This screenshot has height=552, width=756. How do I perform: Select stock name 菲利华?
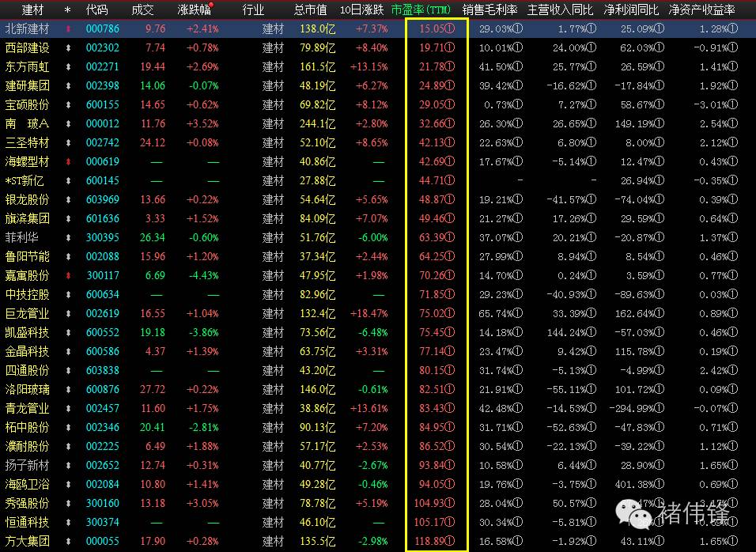[x=21, y=238]
